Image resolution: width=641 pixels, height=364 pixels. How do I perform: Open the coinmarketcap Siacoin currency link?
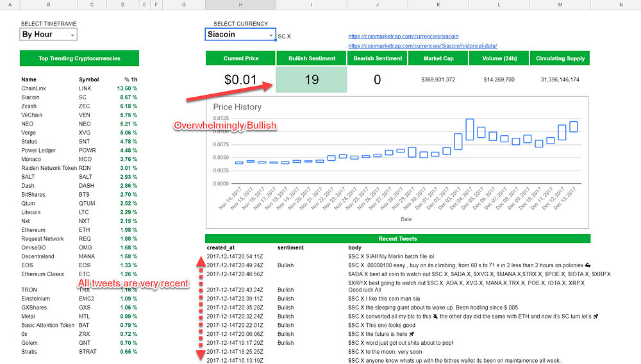(x=403, y=37)
